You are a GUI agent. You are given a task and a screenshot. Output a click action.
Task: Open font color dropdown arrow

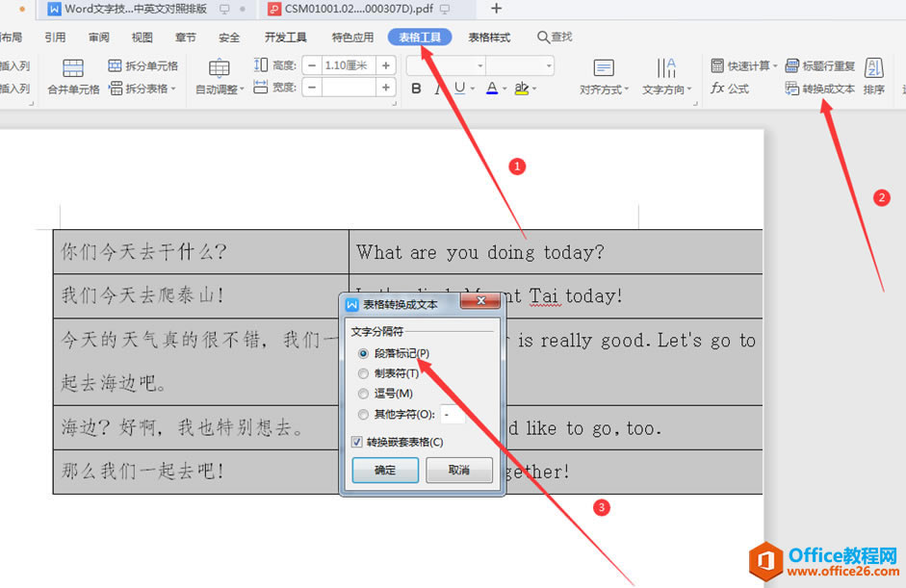(x=505, y=89)
